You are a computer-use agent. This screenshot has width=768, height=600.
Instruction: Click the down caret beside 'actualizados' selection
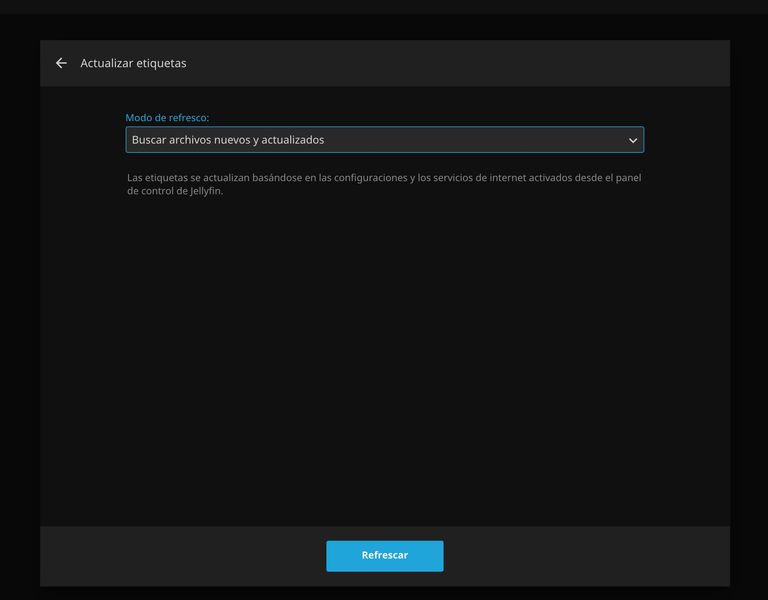(632, 141)
